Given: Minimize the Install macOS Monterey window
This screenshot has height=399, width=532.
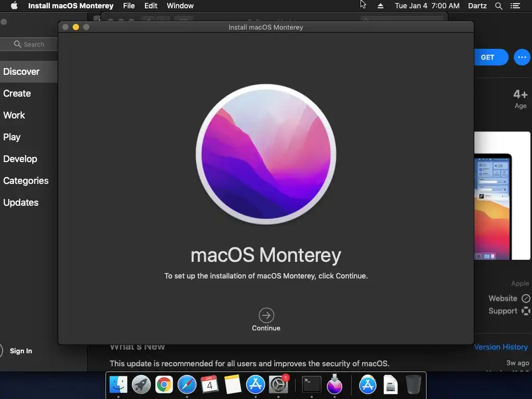Looking at the screenshot, I should pos(76,27).
